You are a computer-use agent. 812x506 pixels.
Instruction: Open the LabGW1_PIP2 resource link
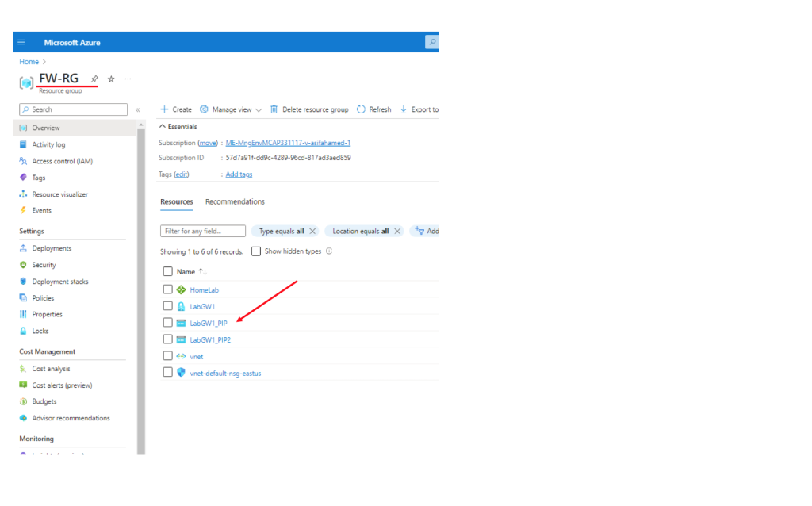(210, 340)
